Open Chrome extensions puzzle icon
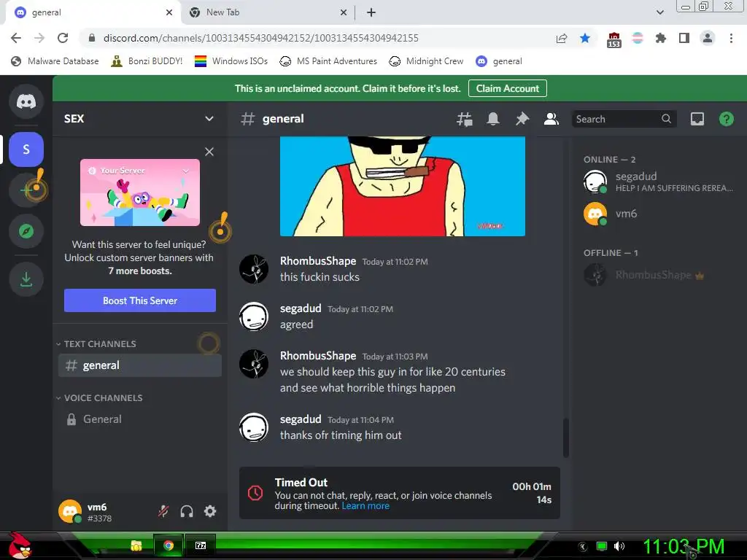Image resolution: width=747 pixels, height=560 pixels. [x=660, y=38]
